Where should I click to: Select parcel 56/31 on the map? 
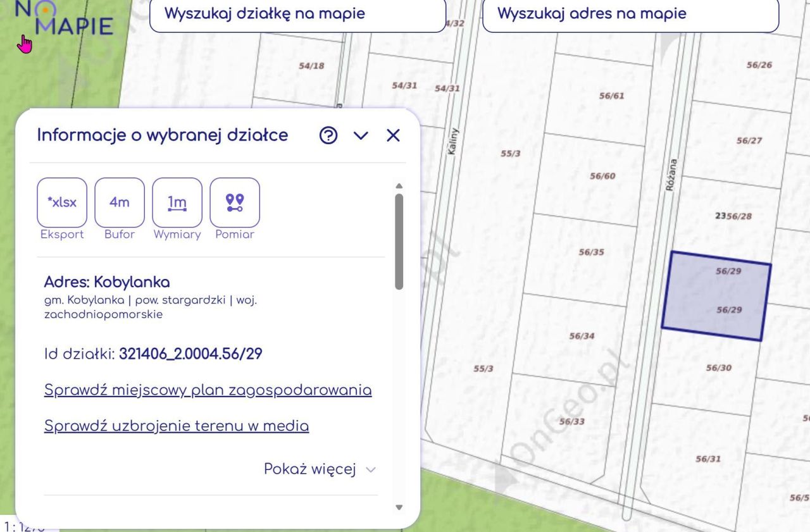(x=708, y=459)
